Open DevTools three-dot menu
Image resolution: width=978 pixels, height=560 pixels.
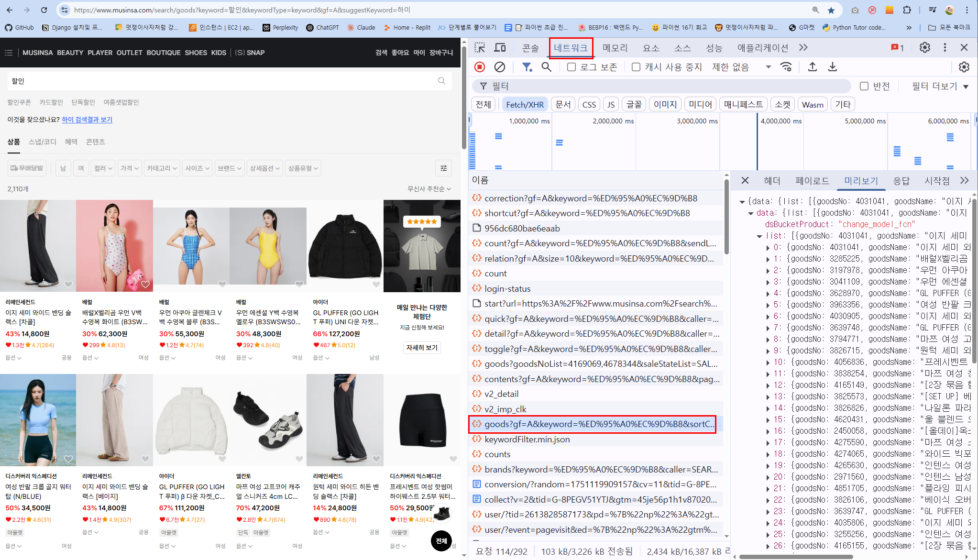click(945, 47)
